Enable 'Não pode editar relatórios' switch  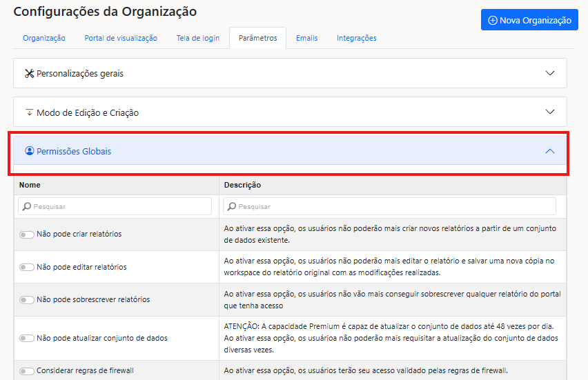click(27, 267)
